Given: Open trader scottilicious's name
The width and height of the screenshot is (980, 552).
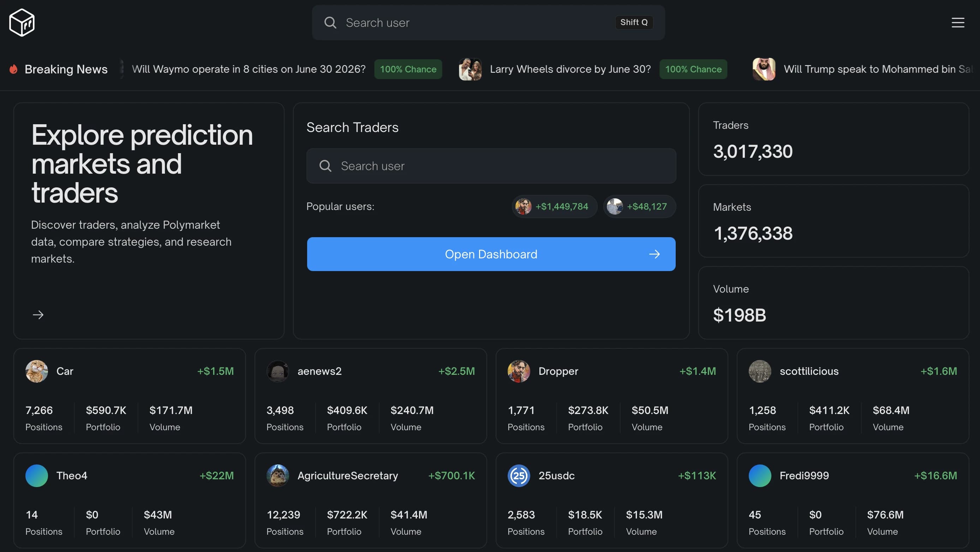Looking at the screenshot, I should click(x=809, y=371).
